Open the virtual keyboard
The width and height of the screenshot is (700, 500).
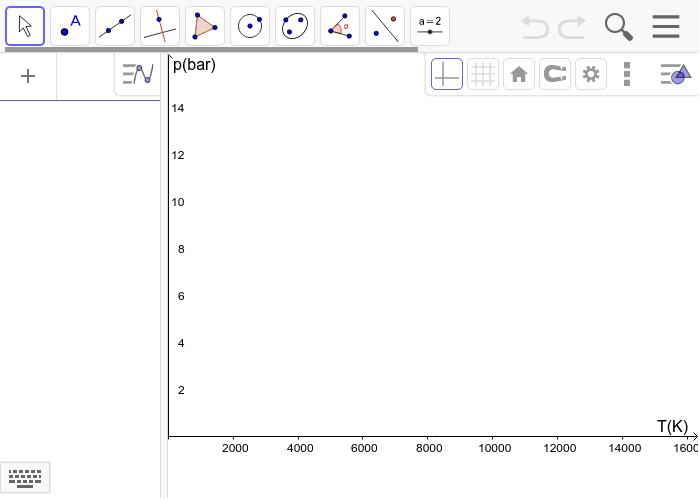coord(25,478)
